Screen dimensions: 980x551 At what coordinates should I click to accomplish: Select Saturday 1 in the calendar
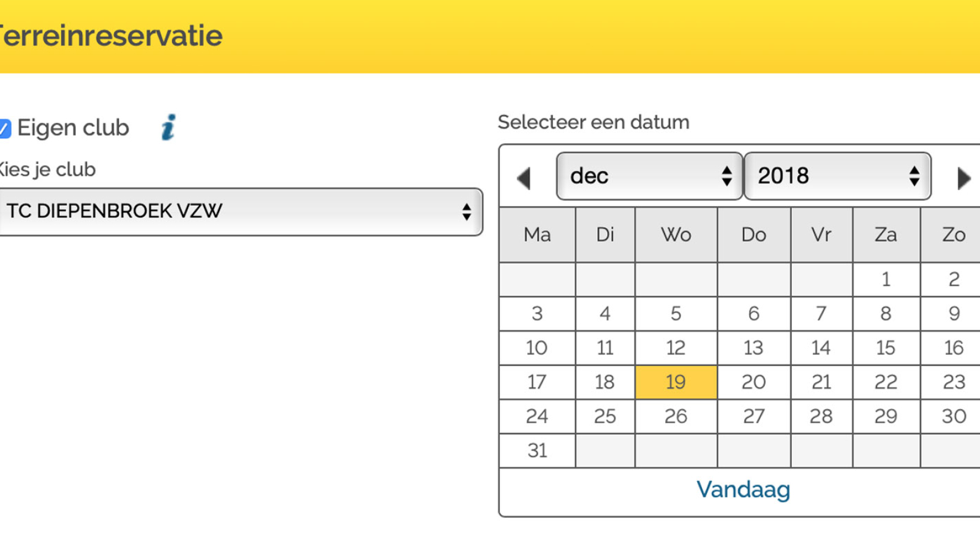886,279
